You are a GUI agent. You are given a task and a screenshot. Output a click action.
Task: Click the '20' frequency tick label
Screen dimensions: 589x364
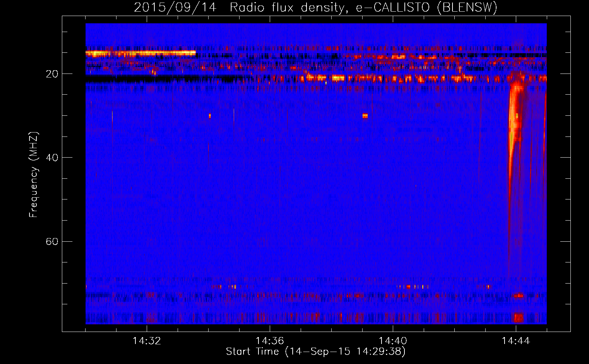[x=52, y=74]
